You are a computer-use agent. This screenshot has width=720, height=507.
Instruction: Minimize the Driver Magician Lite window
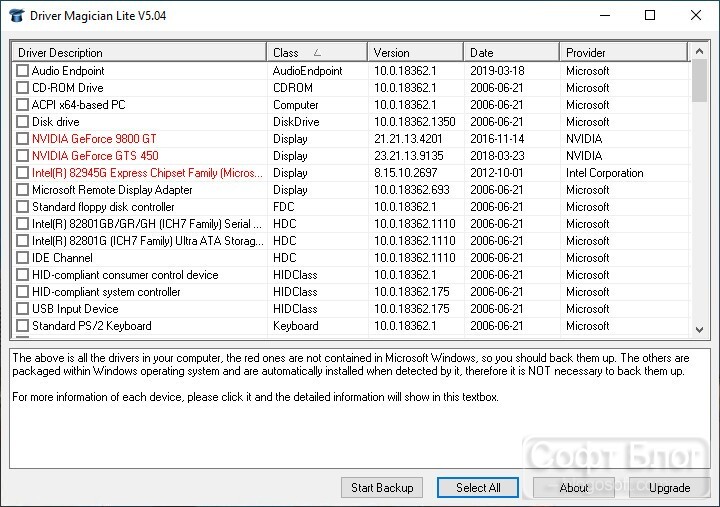[x=605, y=16]
